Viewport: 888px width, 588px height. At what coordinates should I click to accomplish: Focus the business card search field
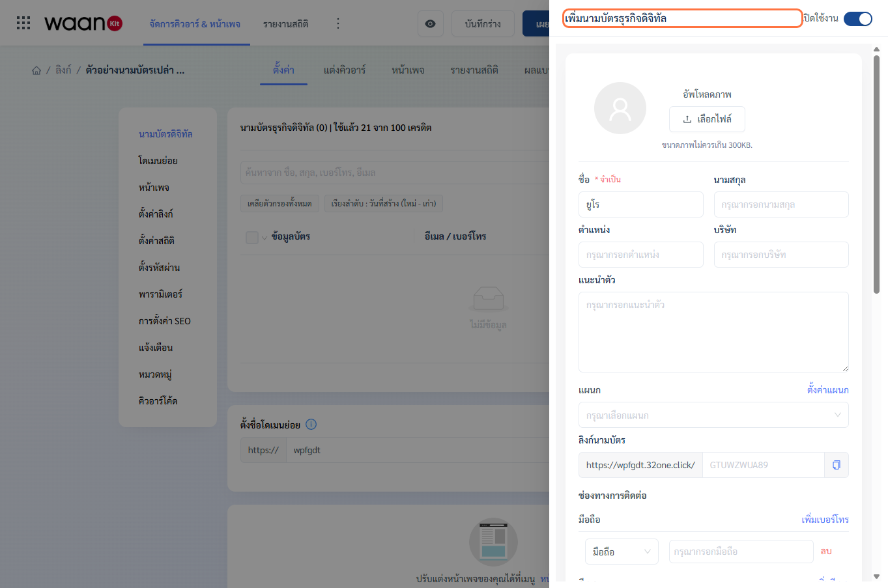[395, 173]
